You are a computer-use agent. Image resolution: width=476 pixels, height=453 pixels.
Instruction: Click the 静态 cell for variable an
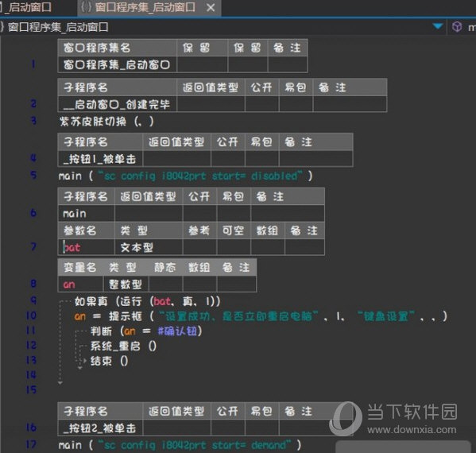point(165,285)
